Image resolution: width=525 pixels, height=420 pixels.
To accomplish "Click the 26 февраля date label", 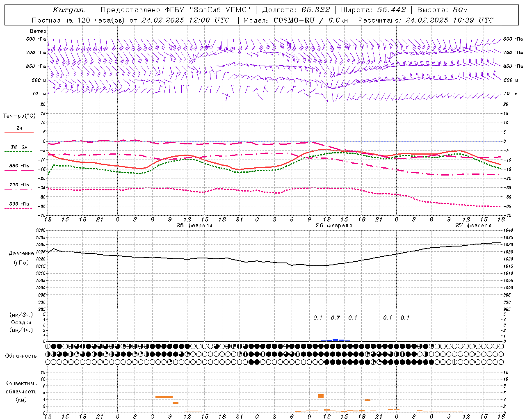I will (334, 226).
